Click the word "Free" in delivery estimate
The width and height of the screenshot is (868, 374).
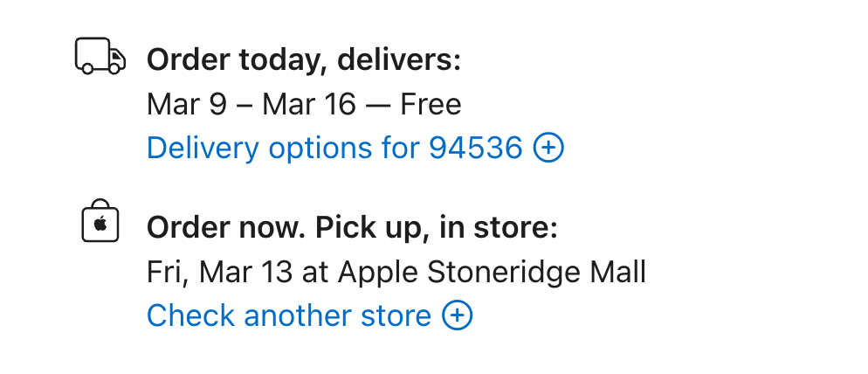point(431,105)
